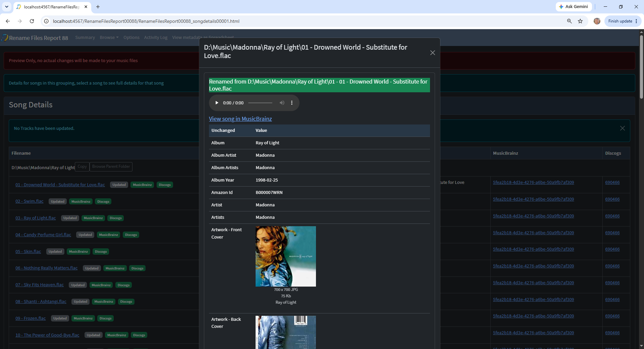Bookmark this page with star icon
Viewport: 644px width, 349px height.
point(580,21)
